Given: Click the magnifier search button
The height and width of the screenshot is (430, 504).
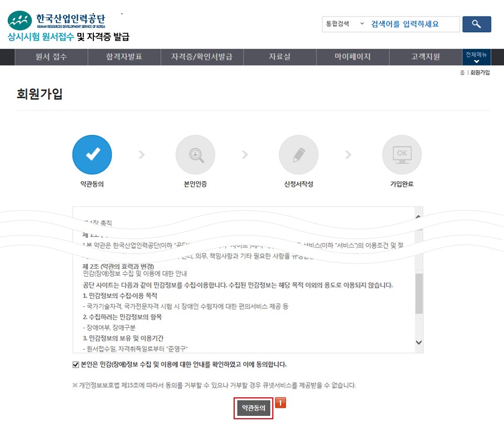Looking at the screenshot, I should coord(476,24).
